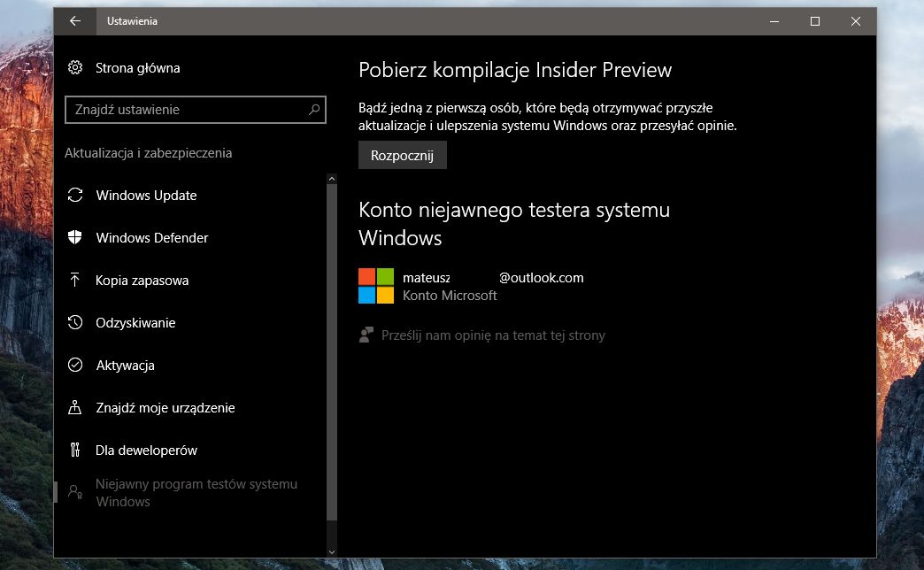This screenshot has height=570, width=924.
Task: Click the Windows Update refresh icon
Action: tap(75, 195)
